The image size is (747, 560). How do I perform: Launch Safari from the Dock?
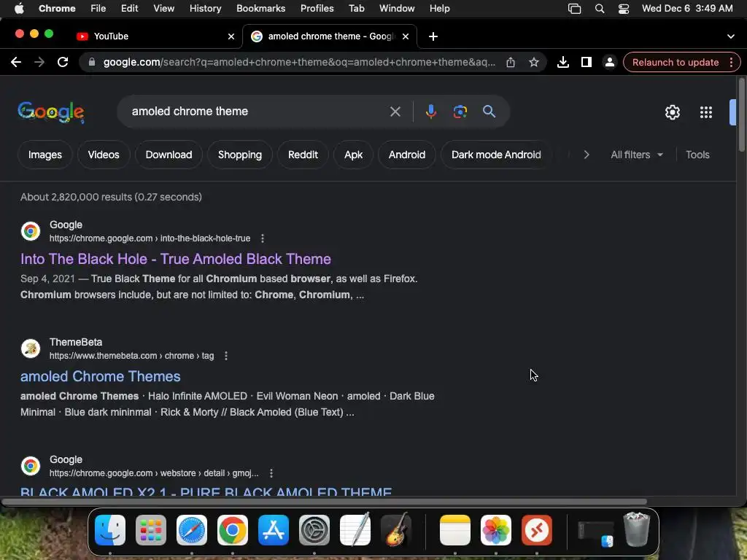tap(192, 530)
